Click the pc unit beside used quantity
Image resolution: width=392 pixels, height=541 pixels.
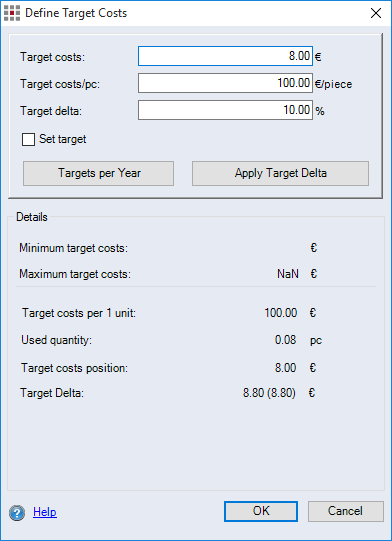click(x=316, y=341)
